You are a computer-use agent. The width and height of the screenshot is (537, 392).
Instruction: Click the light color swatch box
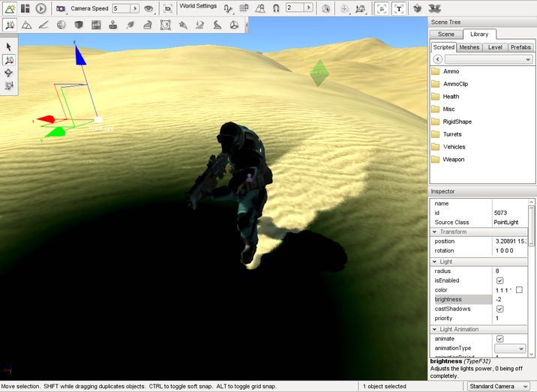pyautogui.click(x=519, y=290)
